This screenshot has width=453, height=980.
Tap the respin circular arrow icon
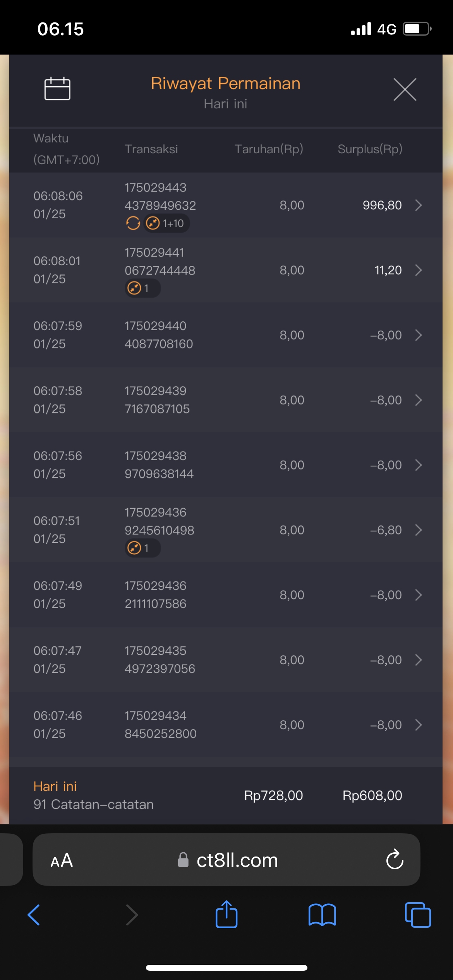click(x=133, y=223)
